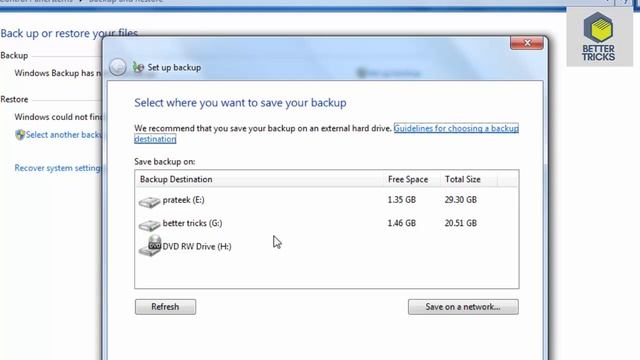Click the Set up backup wizard icon
Screen dimensions: 640x360
[138, 67]
